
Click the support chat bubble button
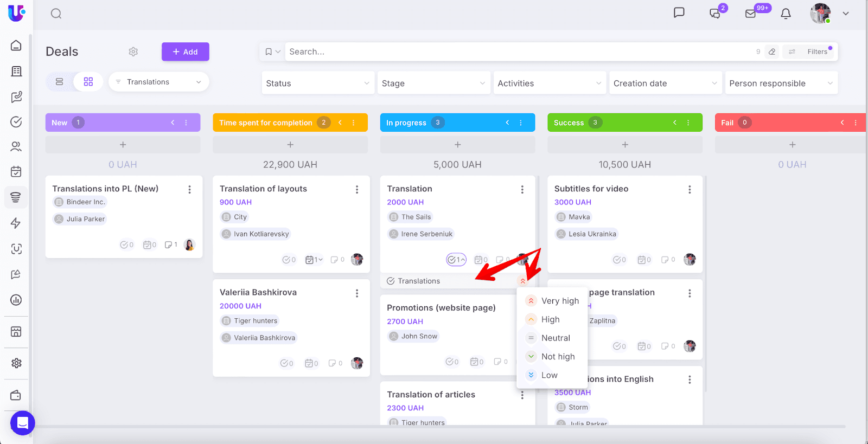tap(22, 422)
